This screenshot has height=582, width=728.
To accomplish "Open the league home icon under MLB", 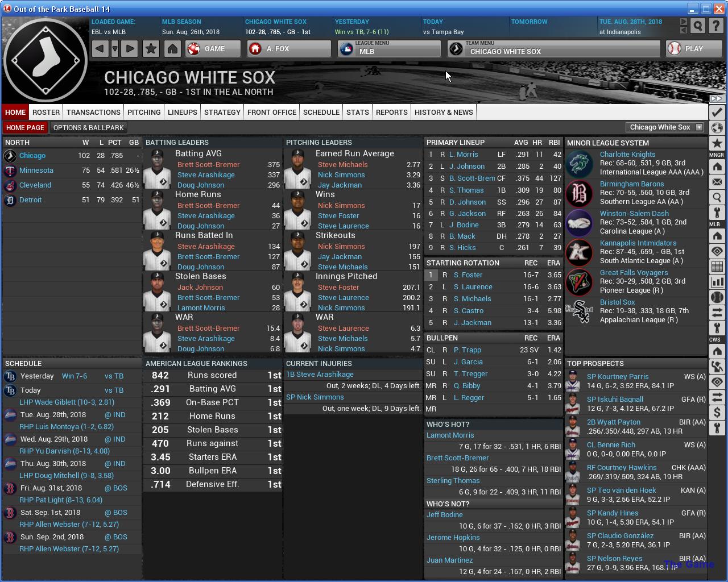I will [717, 236].
